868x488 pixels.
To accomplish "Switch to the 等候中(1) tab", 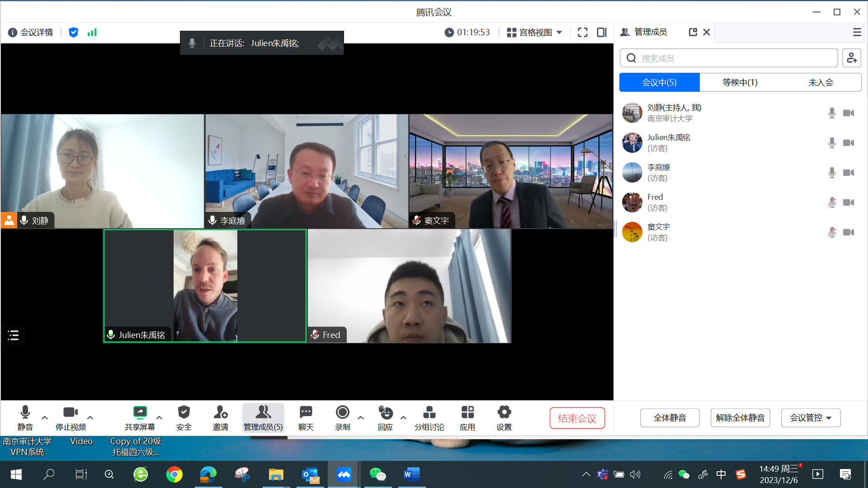I will 740,82.
